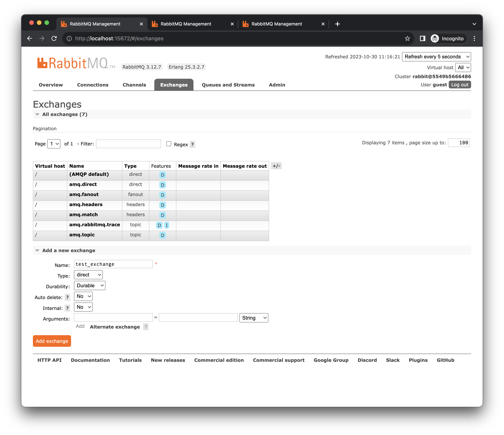The image size is (504, 435).
Task: Open the HTTP API footer link
Action: 49,360
